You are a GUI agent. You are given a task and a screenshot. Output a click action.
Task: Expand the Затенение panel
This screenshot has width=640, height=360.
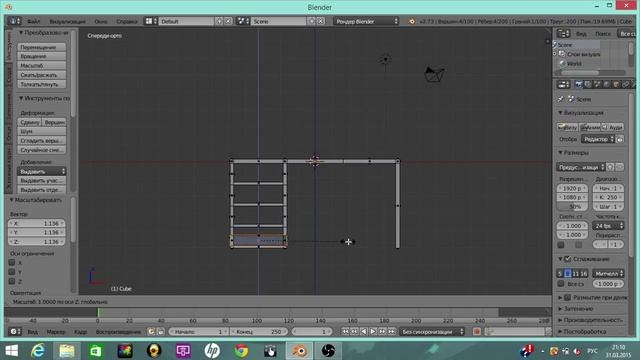point(560,309)
